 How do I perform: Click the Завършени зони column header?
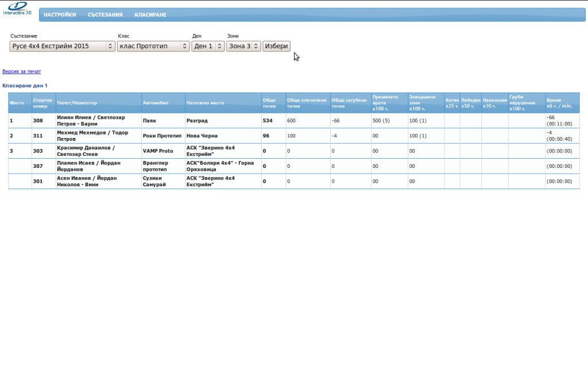tap(426, 103)
